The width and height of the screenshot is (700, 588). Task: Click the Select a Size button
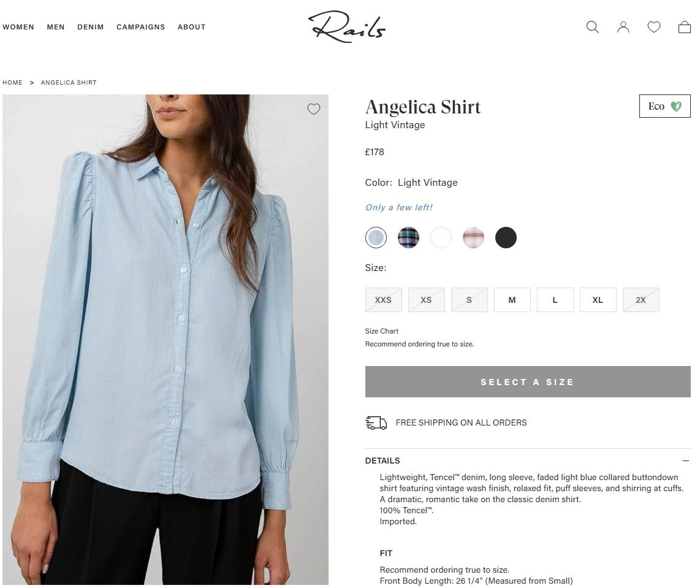(528, 382)
